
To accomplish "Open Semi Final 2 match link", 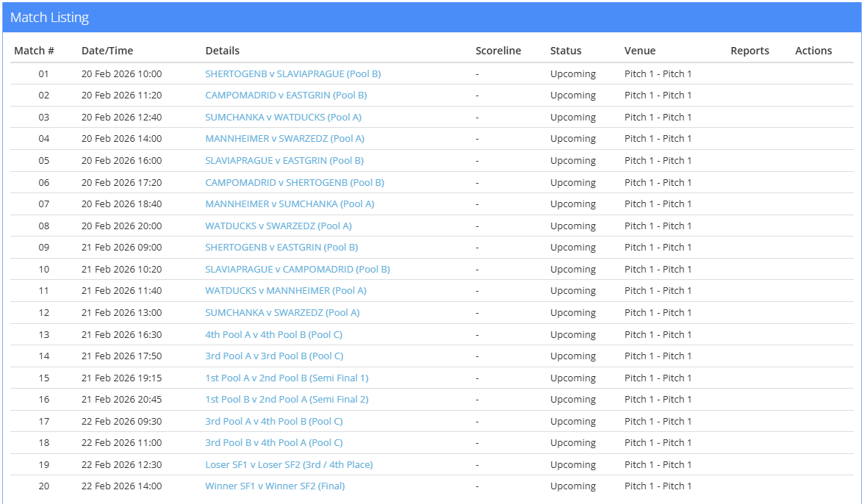I will [x=287, y=399].
